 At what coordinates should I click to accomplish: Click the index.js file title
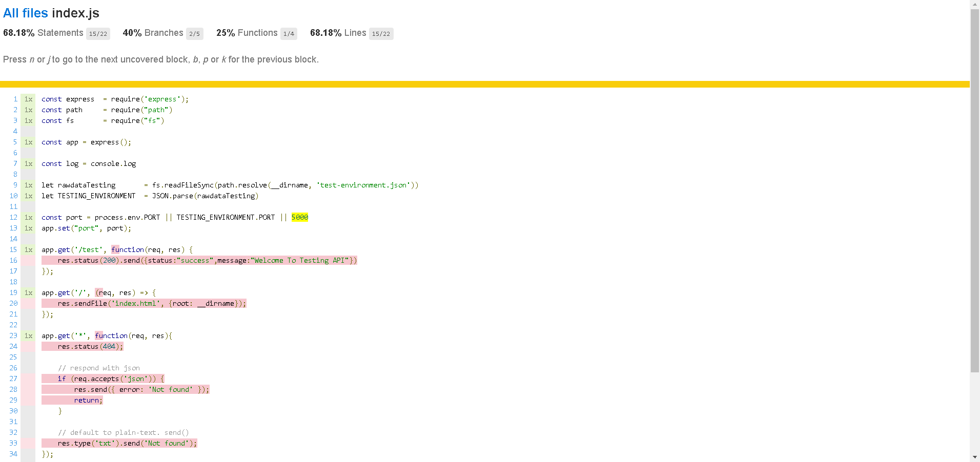click(75, 13)
